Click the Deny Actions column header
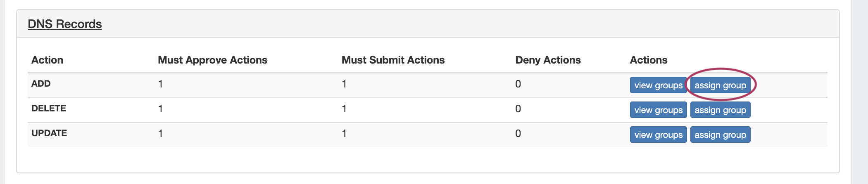 pyautogui.click(x=548, y=60)
